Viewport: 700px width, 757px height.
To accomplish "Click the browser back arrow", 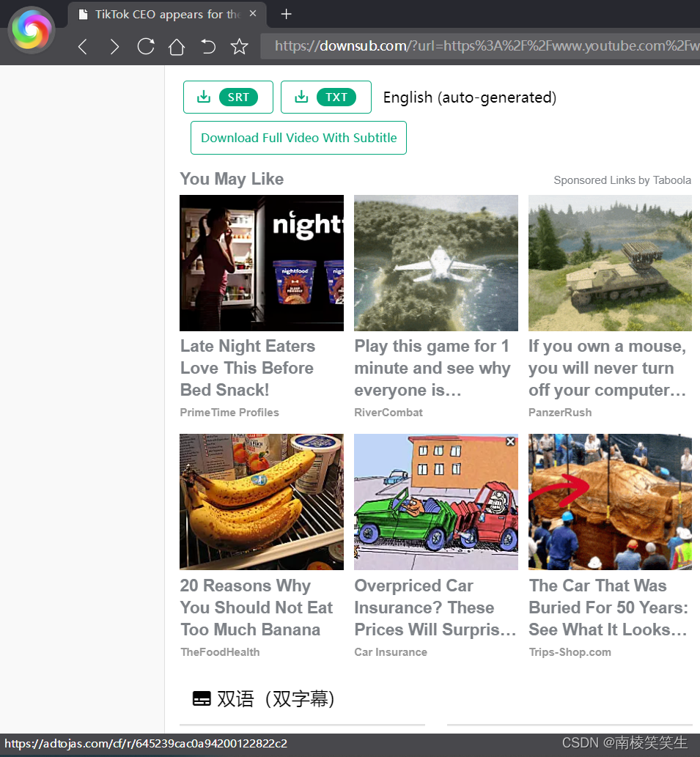I will click(x=83, y=47).
